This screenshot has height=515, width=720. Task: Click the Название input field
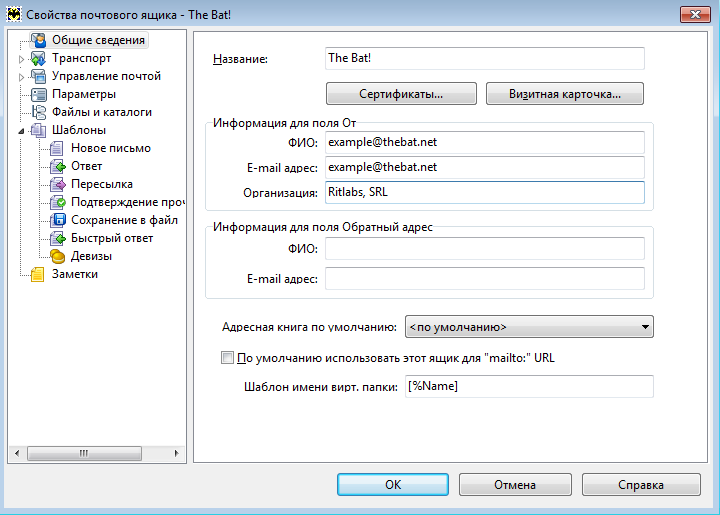pos(485,58)
